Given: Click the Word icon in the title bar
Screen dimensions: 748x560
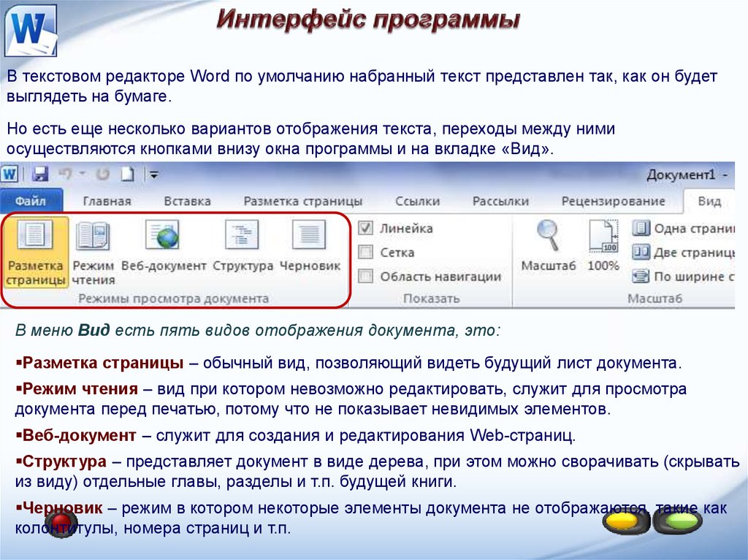Looking at the screenshot, I should click(x=9, y=174).
